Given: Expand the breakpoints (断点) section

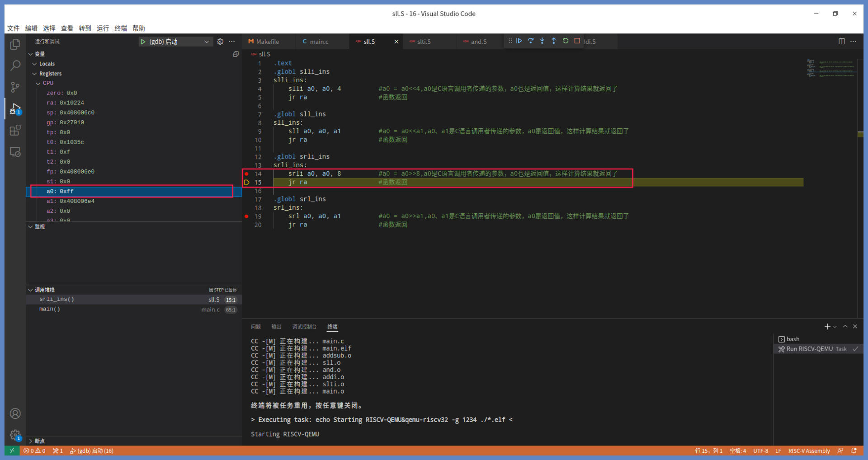Looking at the screenshot, I should (x=31, y=441).
